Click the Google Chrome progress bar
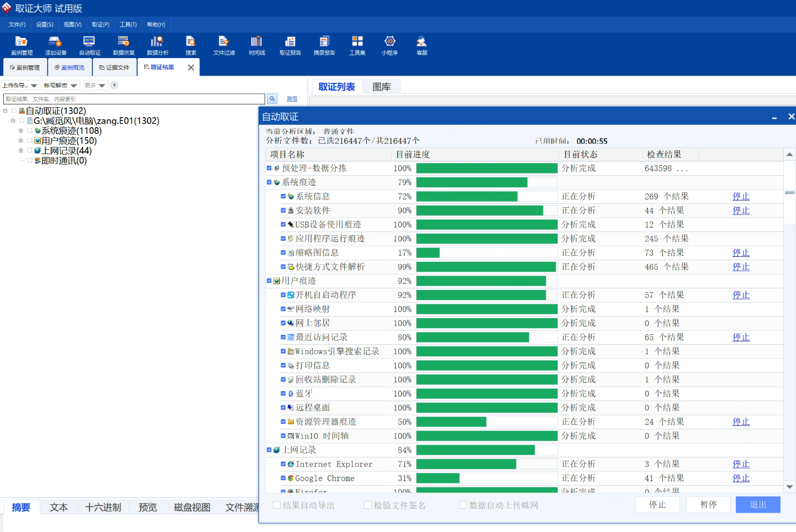796x532 pixels. [x=487, y=478]
